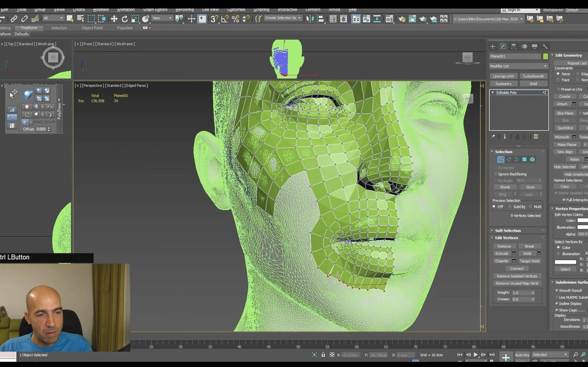Screen dimensions: 588x367
Task: Open the project path dropdown
Action: [488, 19]
